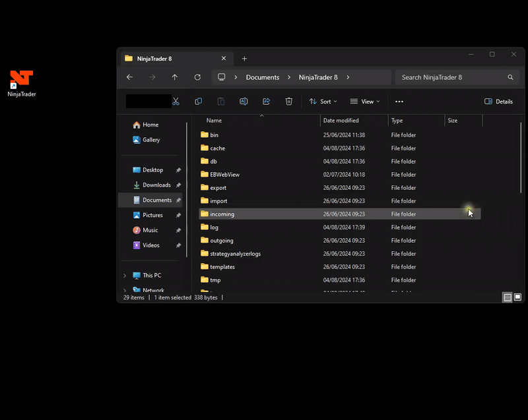Open the Sort dropdown menu
Viewport: 528px width, 420px height.
(x=323, y=102)
